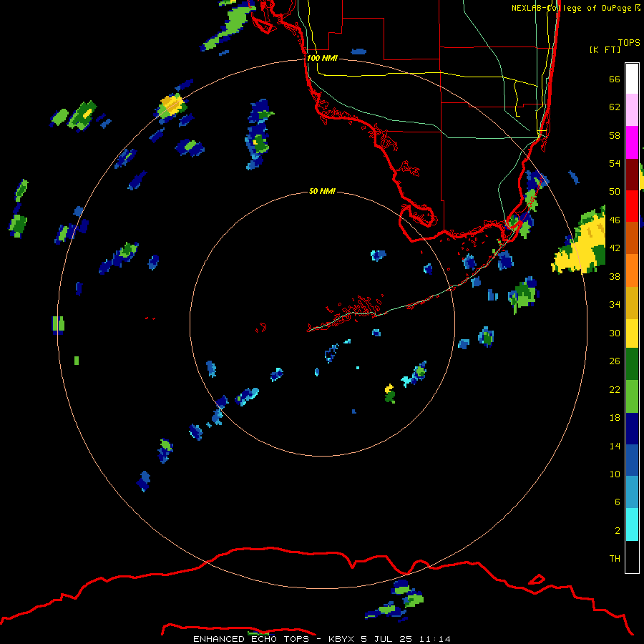Select the light green legend swatch
Screen dimensions: 644x644
point(632,396)
